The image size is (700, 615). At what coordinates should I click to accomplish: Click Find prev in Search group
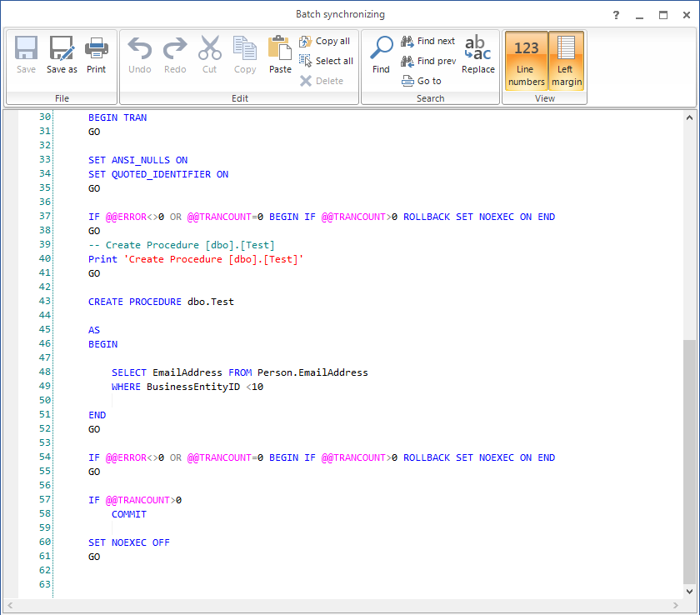pos(427,61)
